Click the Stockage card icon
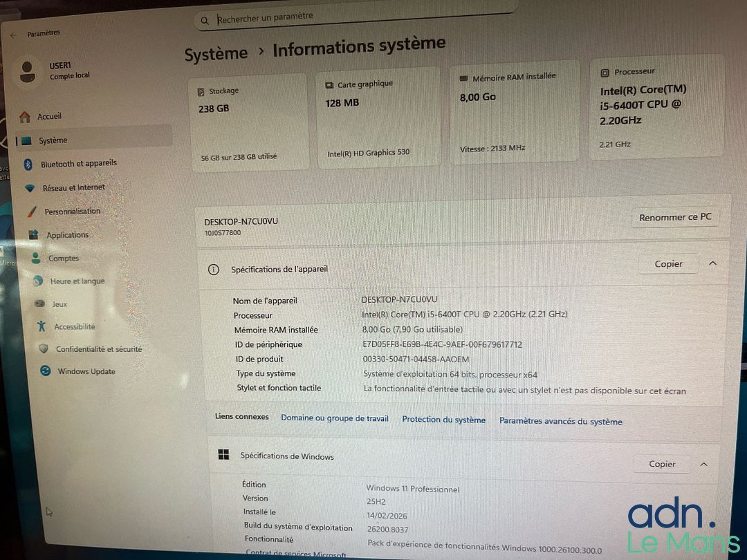This screenshot has height=560, width=747. click(x=201, y=92)
